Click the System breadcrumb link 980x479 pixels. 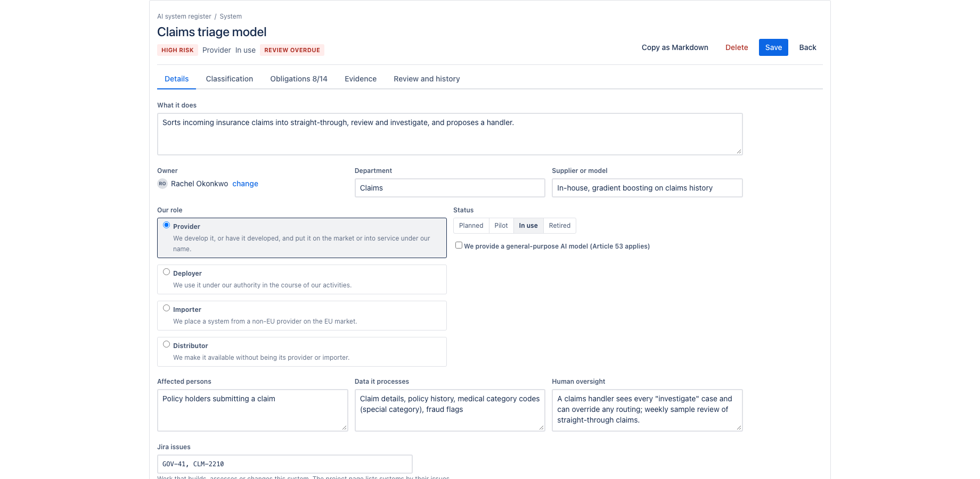click(x=231, y=16)
